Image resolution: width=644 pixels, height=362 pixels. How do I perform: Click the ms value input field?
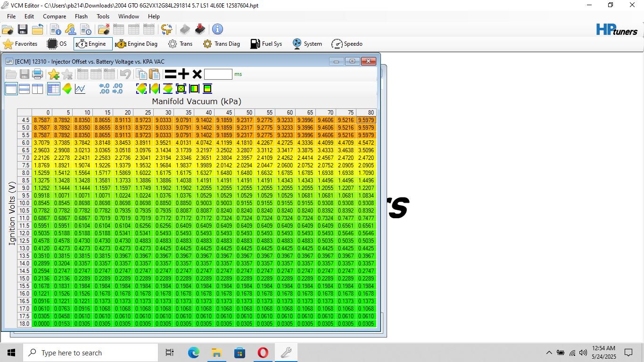coord(218,74)
